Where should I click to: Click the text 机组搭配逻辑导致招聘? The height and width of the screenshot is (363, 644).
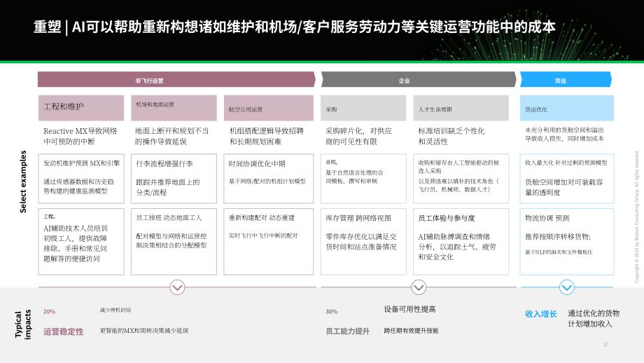(x=267, y=131)
